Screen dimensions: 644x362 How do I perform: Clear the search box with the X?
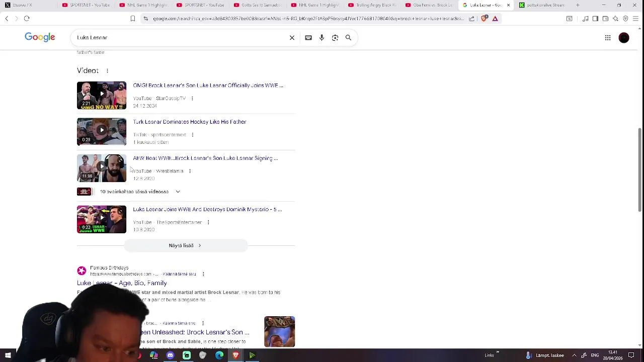tap(292, 38)
